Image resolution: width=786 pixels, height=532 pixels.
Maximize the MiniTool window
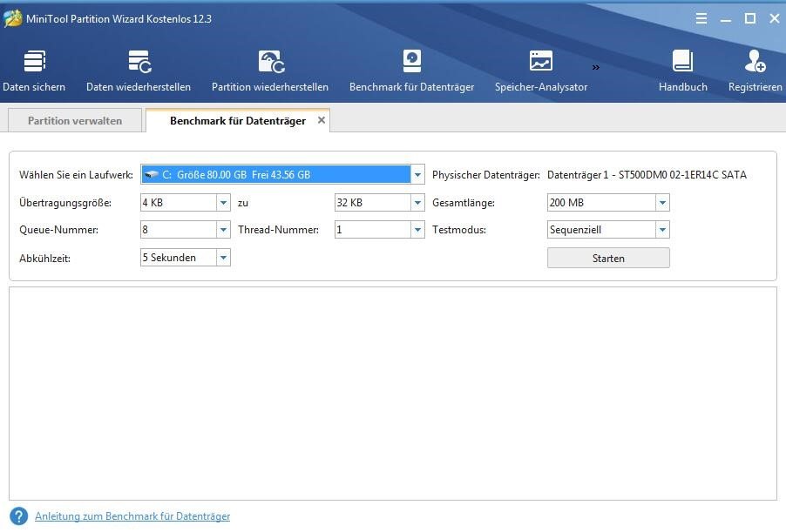point(750,19)
